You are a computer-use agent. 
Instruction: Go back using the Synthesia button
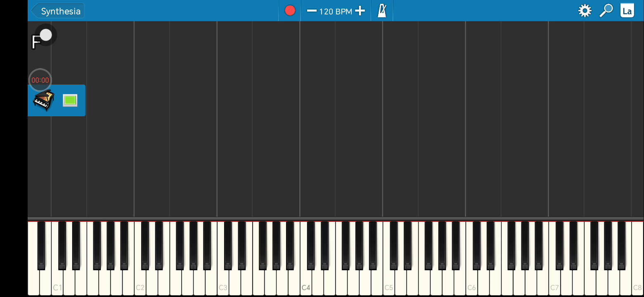click(58, 11)
